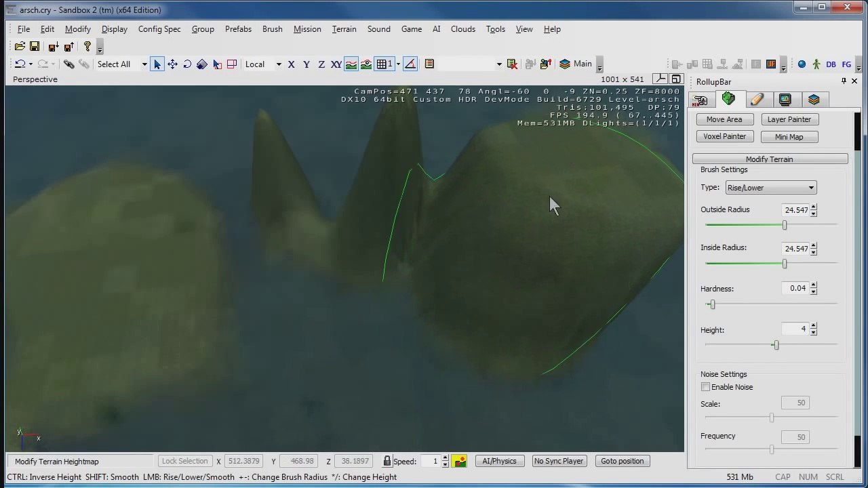Viewport: 868px width, 488px height.
Task: Expand the file toolbar overflow options
Action: point(100,48)
